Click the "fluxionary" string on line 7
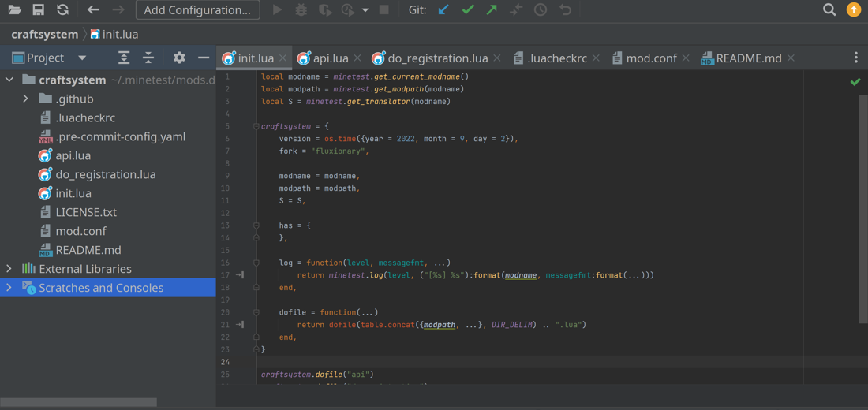868x410 pixels. click(339, 151)
